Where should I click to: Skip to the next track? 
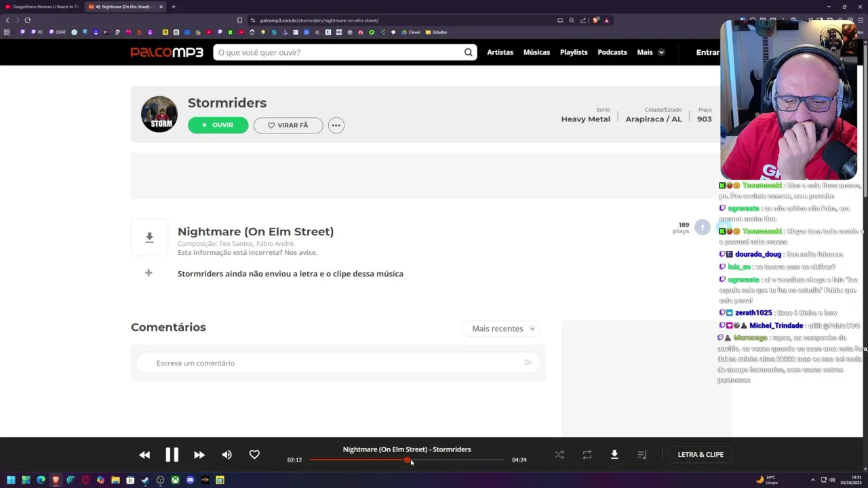pyautogui.click(x=199, y=455)
